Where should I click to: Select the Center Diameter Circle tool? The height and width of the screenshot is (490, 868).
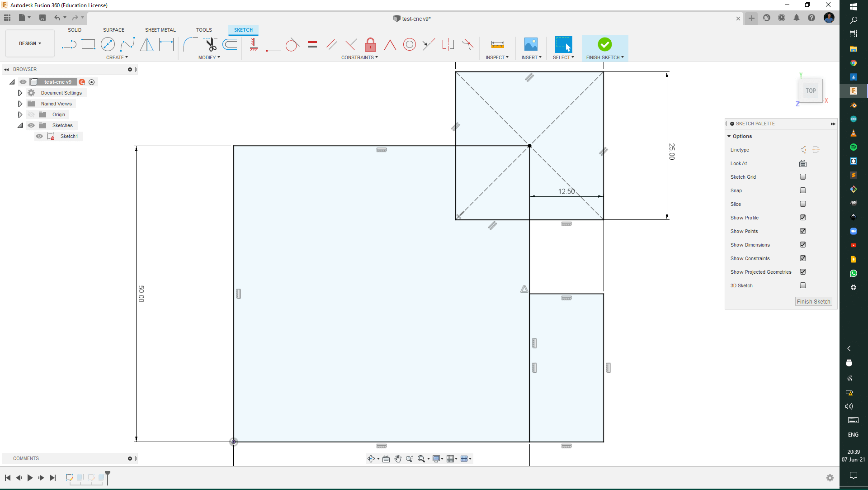(108, 44)
